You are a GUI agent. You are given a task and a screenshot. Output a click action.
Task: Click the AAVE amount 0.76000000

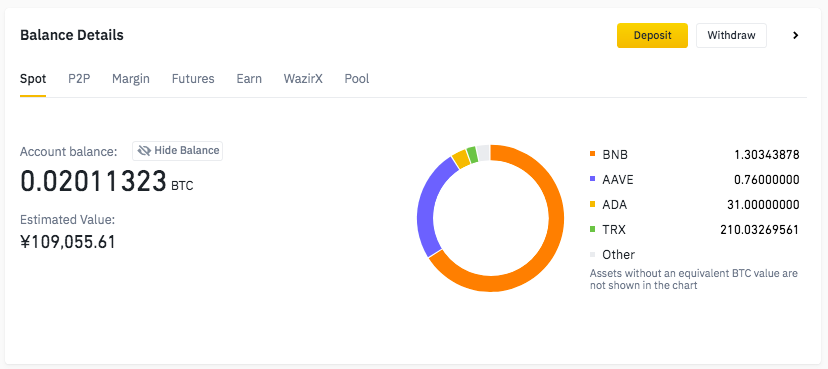[767, 180]
